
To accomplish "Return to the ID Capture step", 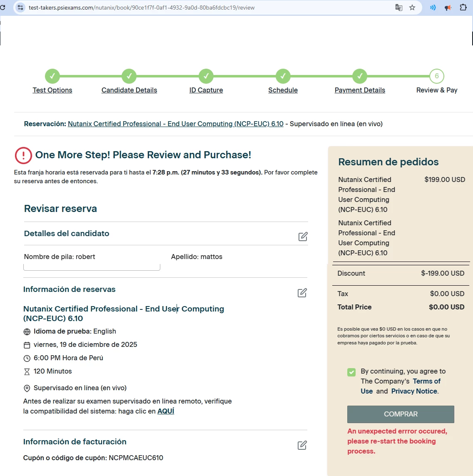I will [x=206, y=90].
